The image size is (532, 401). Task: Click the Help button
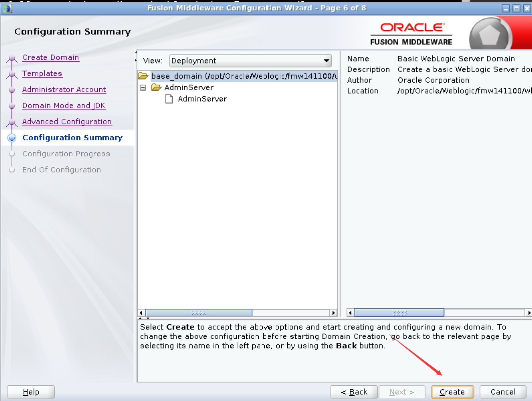[31, 392]
